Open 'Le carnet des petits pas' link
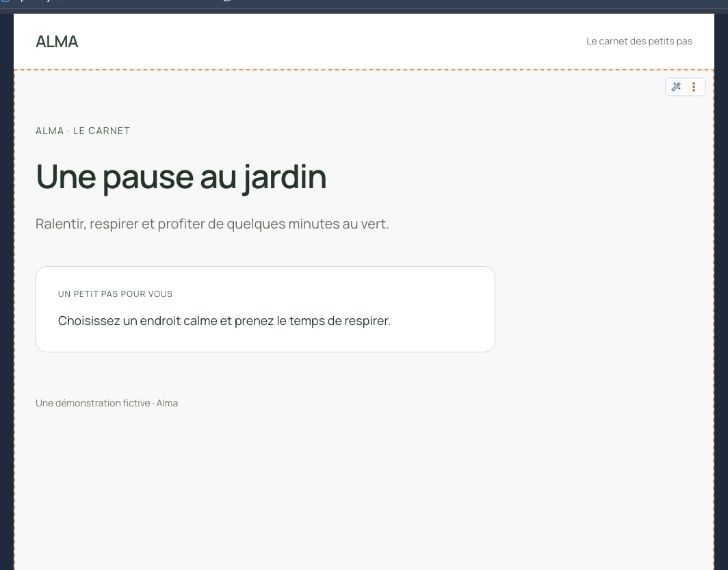The height and width of the screenshot is (570, 728). tap(639, 41)
